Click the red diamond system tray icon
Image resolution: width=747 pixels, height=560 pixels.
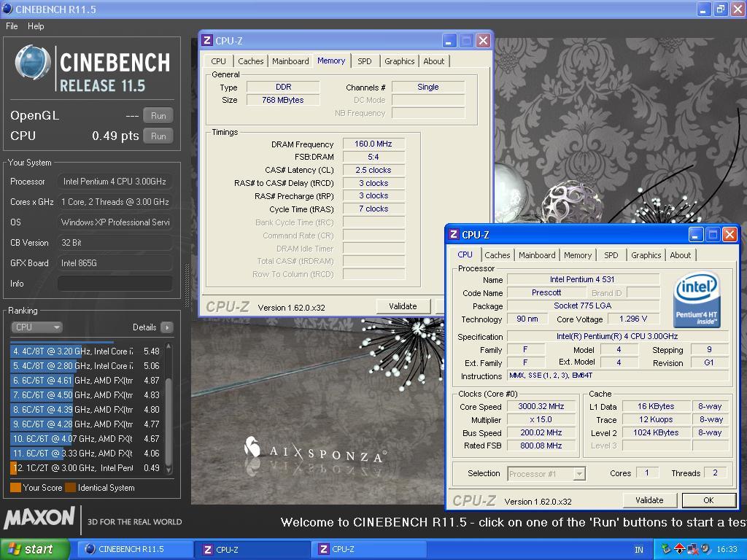(679, 549)
